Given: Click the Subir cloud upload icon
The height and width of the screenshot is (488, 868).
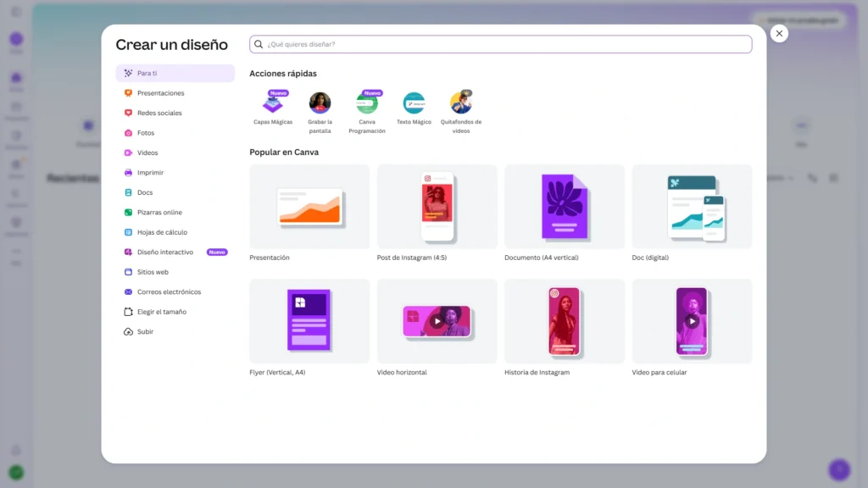Looking at the screenshot, I should click(129, 332).
